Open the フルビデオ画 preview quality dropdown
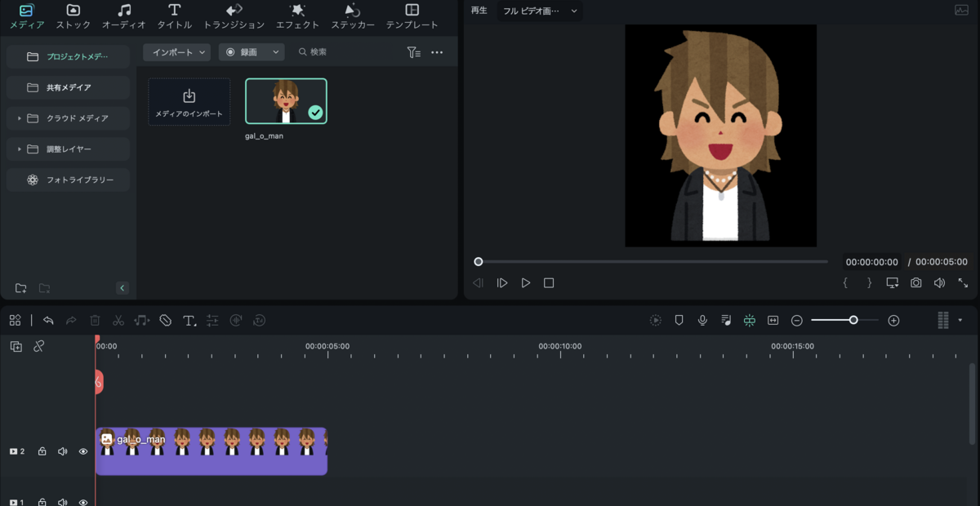 [540, 11]
